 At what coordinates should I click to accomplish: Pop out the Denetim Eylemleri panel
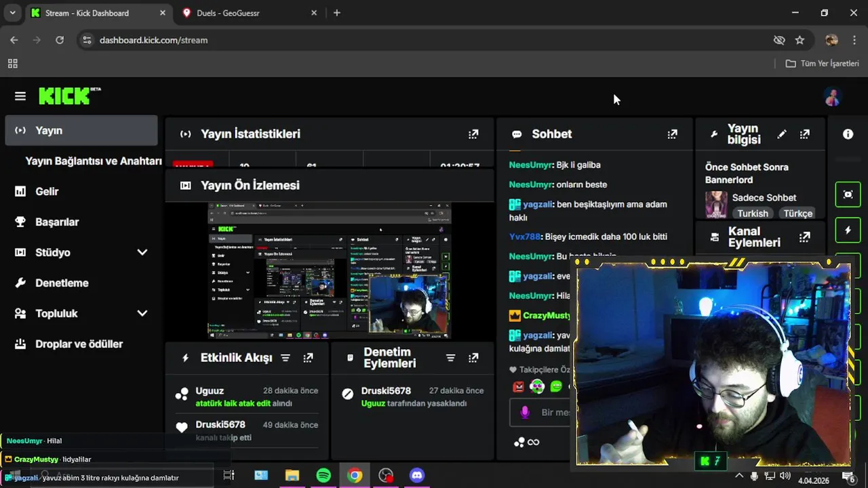tap(473, 358)
